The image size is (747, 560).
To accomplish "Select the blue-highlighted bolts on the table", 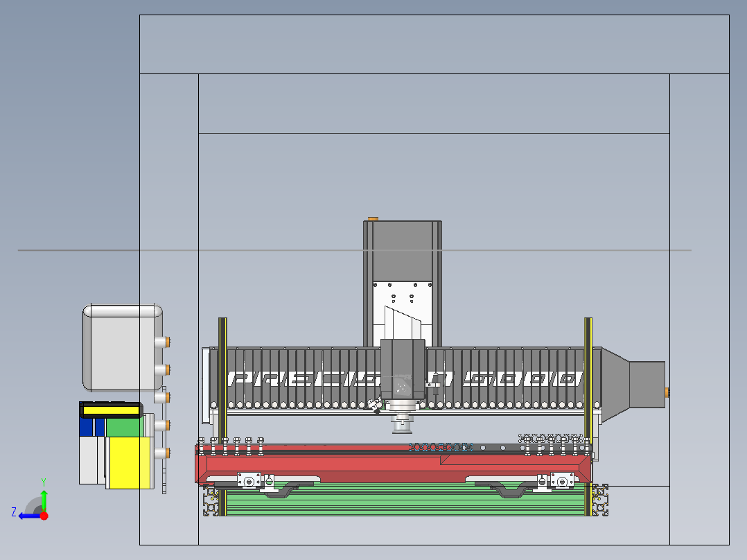I will (440, 447).
